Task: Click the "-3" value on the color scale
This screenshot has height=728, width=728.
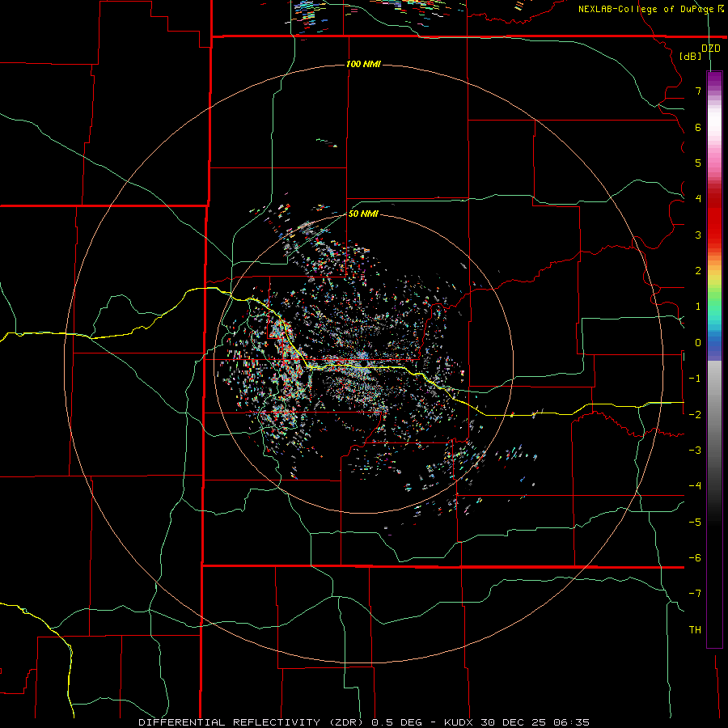Action: click(x=695, y=450)
